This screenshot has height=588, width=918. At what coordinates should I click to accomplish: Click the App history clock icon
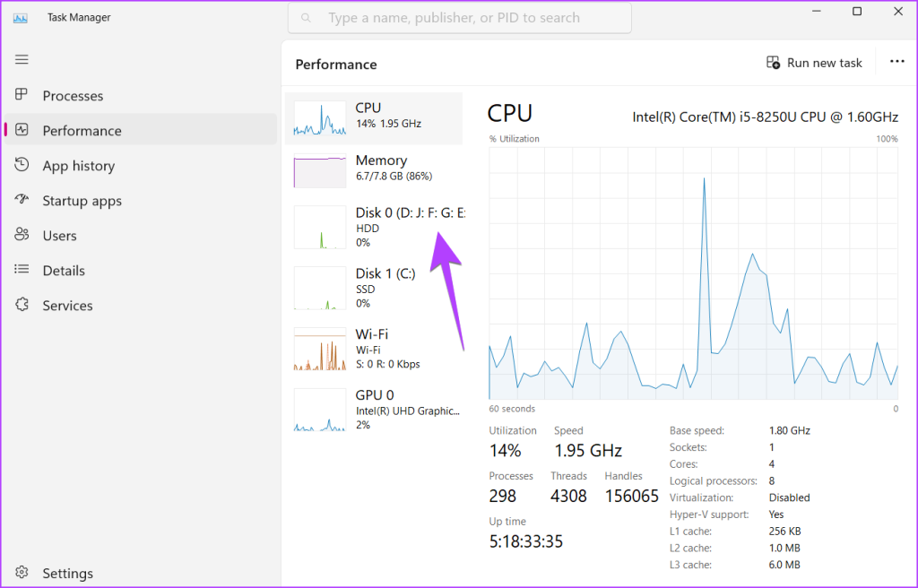22,165
